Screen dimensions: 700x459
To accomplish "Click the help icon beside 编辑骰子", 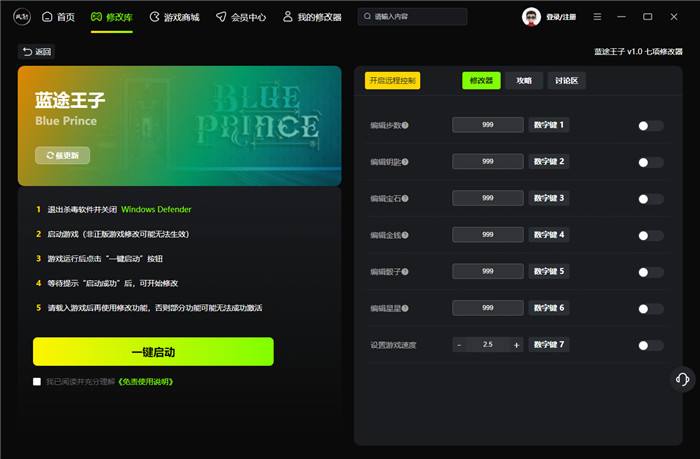I will click(405, 272).
